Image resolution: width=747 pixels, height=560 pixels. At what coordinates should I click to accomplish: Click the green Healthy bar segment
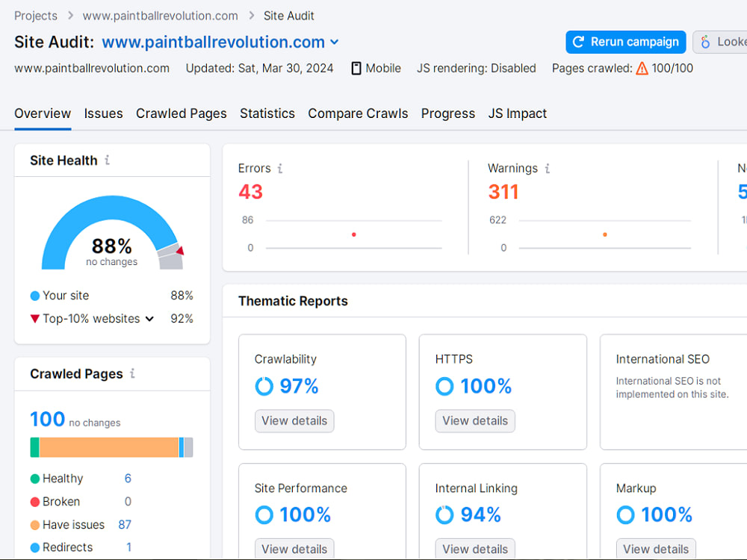(35, 447)
